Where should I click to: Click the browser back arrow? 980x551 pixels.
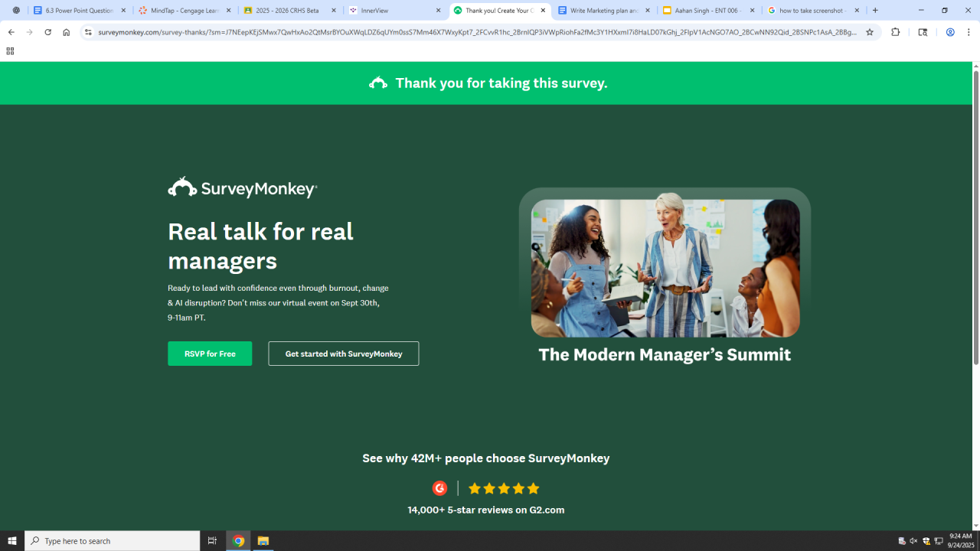11,32
